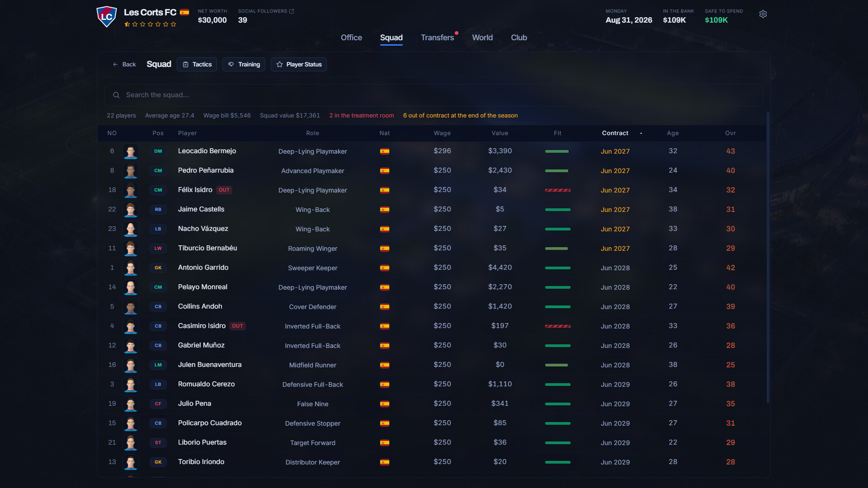
Task: Sort the table by Value column
Action: pyautogui.click(x=500, y=133)
